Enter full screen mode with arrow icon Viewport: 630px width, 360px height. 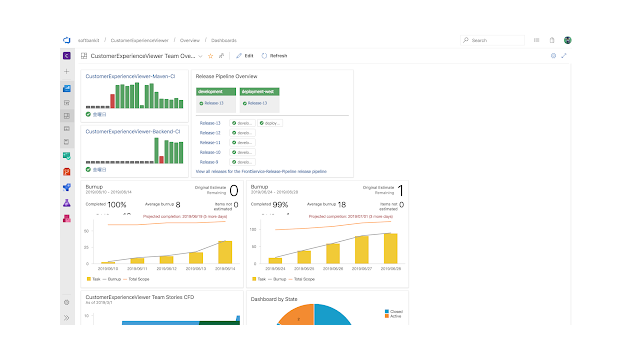564,56
